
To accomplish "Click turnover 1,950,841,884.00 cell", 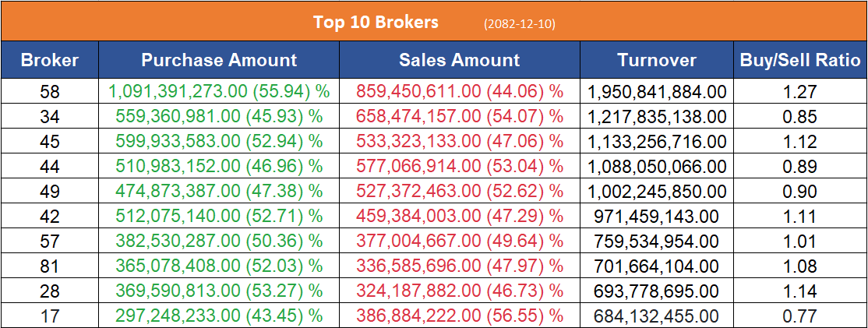I will tap(657, 92).
